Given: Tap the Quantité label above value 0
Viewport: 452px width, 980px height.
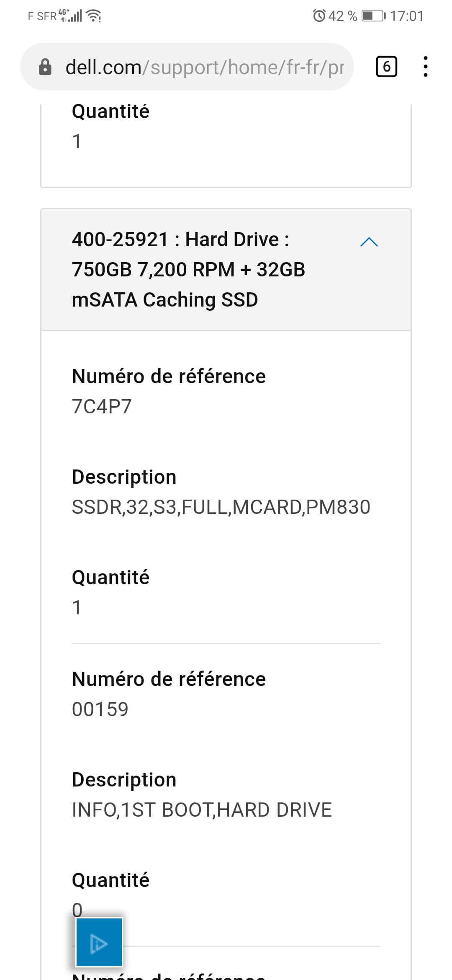Looking at the screenshot, I should pos(110,880).
